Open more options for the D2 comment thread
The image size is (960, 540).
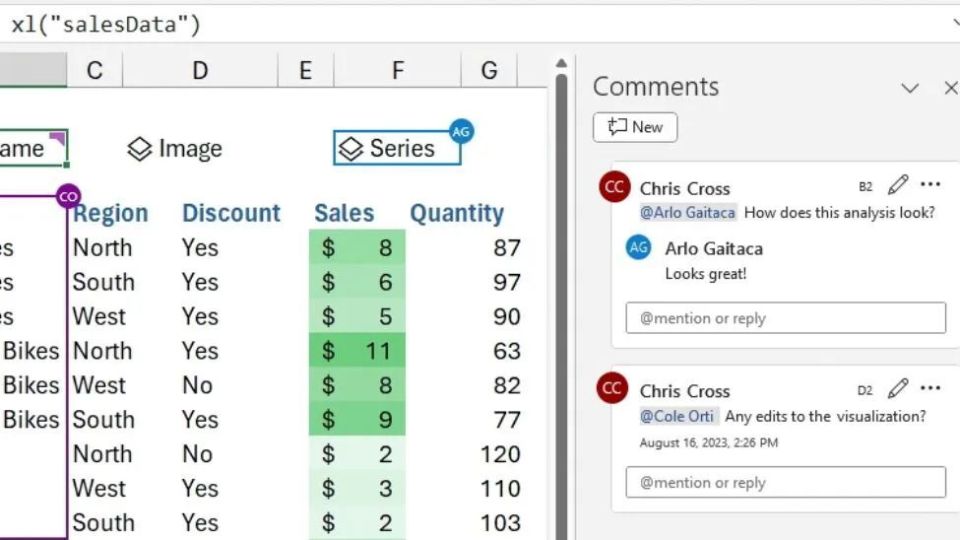coord(930,388)
